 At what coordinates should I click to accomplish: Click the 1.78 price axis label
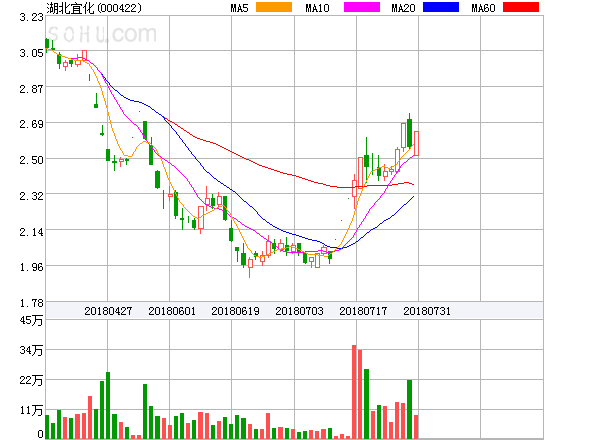click(x=31, y=303)
